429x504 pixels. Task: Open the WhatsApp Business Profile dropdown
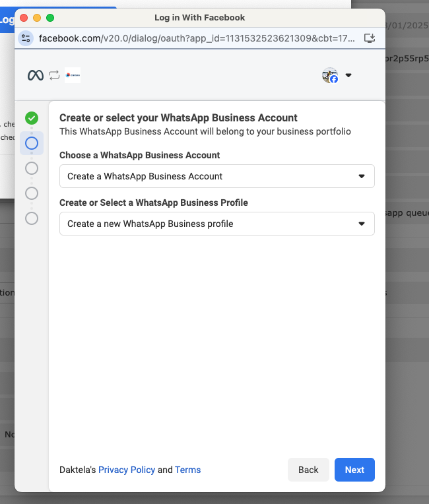coord(216,224)
